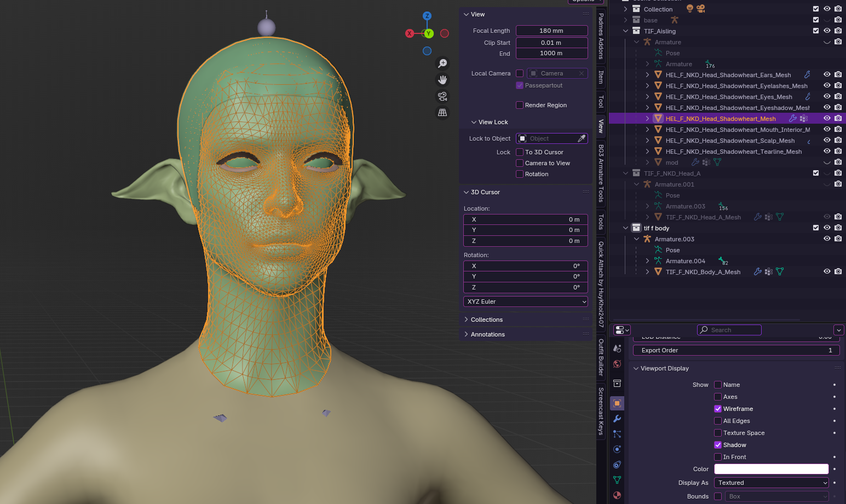Switch to the Tool sidebar tab

coord(601,102)
